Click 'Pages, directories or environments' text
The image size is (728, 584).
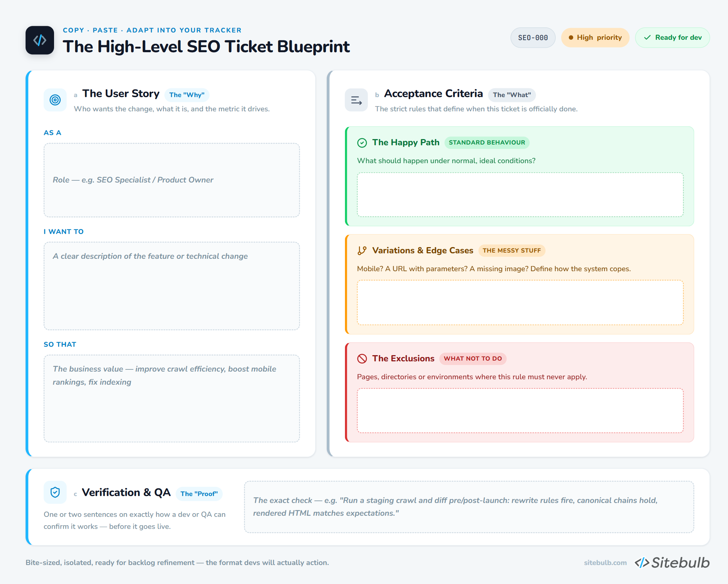click(472, 377)
